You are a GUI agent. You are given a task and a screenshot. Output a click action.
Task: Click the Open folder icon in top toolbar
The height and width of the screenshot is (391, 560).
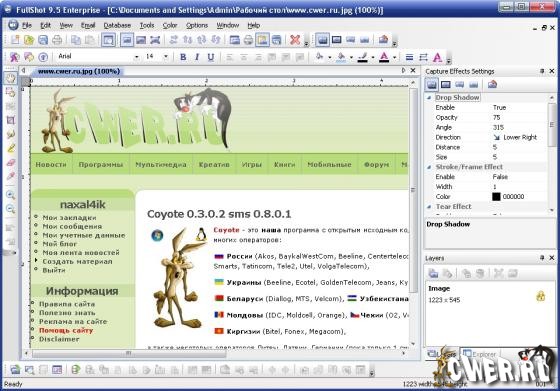[29, 40]
